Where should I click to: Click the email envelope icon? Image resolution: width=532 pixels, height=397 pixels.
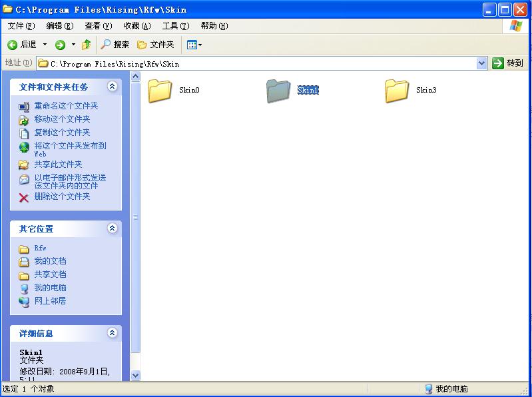24,179
